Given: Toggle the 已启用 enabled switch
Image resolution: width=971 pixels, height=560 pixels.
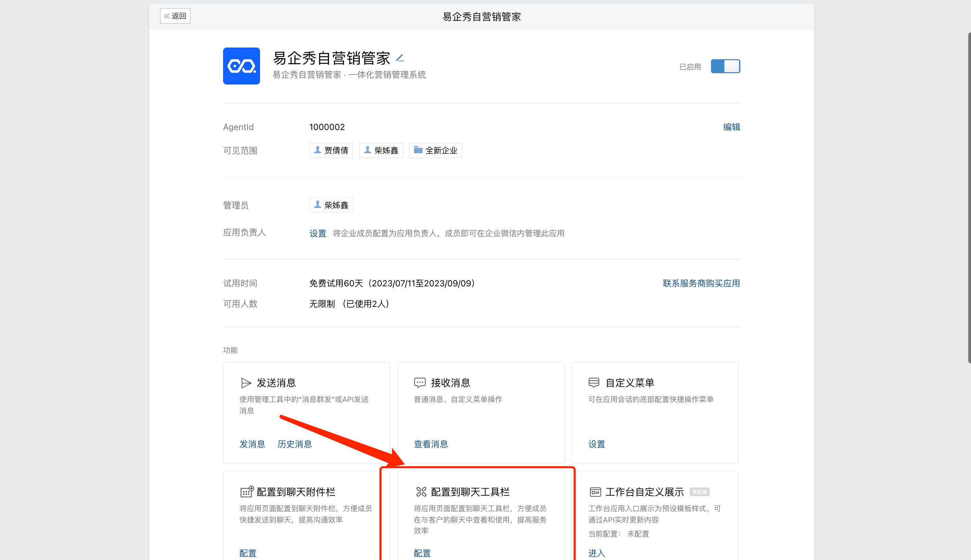Looking at the screenshot, I should (x=725, y=66).
